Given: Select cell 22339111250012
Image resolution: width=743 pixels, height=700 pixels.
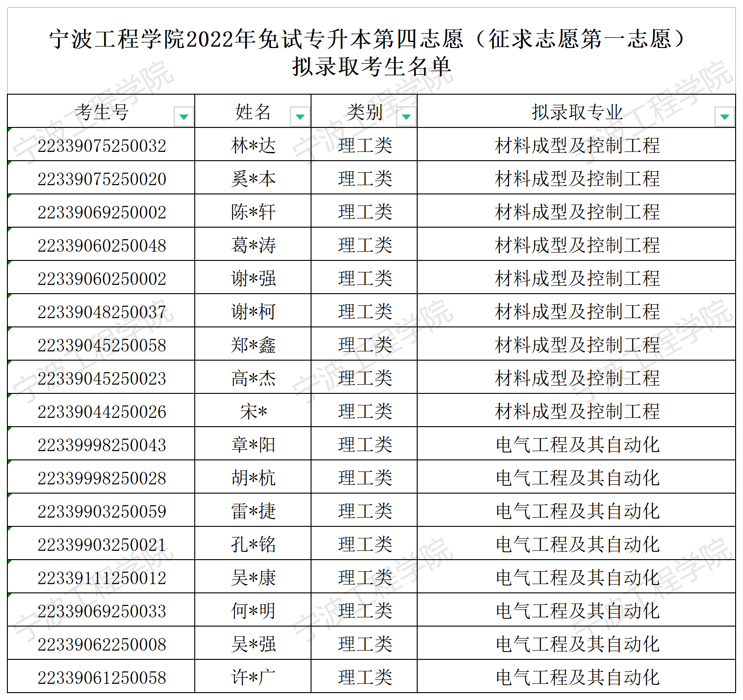Looking at the screenshot, I should click(x=101, y=577).
